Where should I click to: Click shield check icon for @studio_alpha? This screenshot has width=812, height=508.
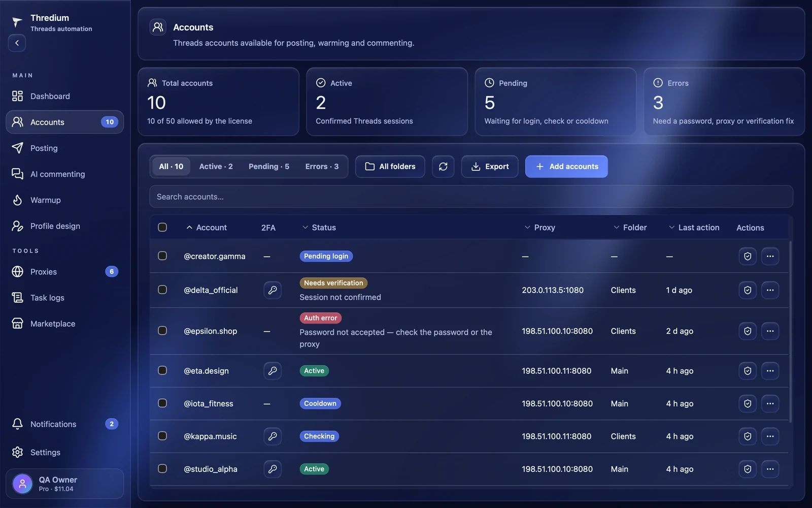(x=748, y=469)
